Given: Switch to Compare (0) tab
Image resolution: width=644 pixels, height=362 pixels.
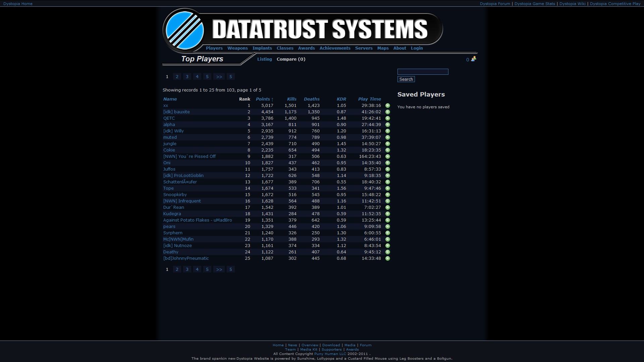Looking at the screenshot, I should [291, 59].
